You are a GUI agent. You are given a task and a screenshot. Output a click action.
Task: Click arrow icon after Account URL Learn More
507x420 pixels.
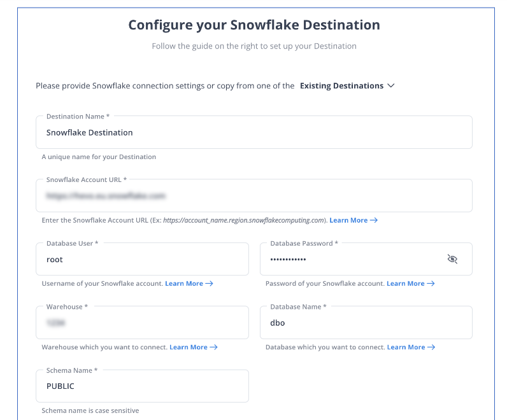click(x=374, y=220)
